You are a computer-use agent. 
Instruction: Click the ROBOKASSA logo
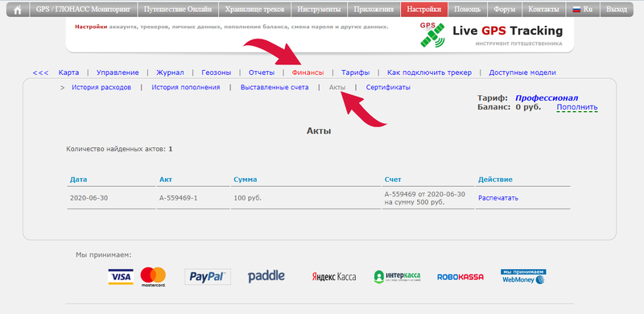460,277
